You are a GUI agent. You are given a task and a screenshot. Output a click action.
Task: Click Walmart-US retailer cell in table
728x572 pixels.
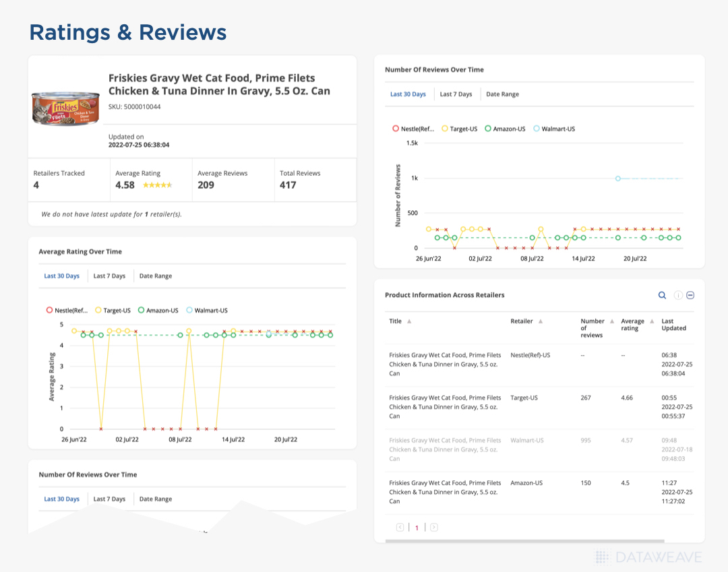click(527, 440)
